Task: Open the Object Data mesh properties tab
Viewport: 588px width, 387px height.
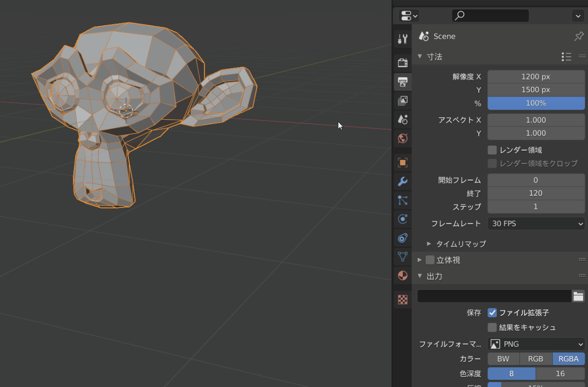Action: point(403,257)
